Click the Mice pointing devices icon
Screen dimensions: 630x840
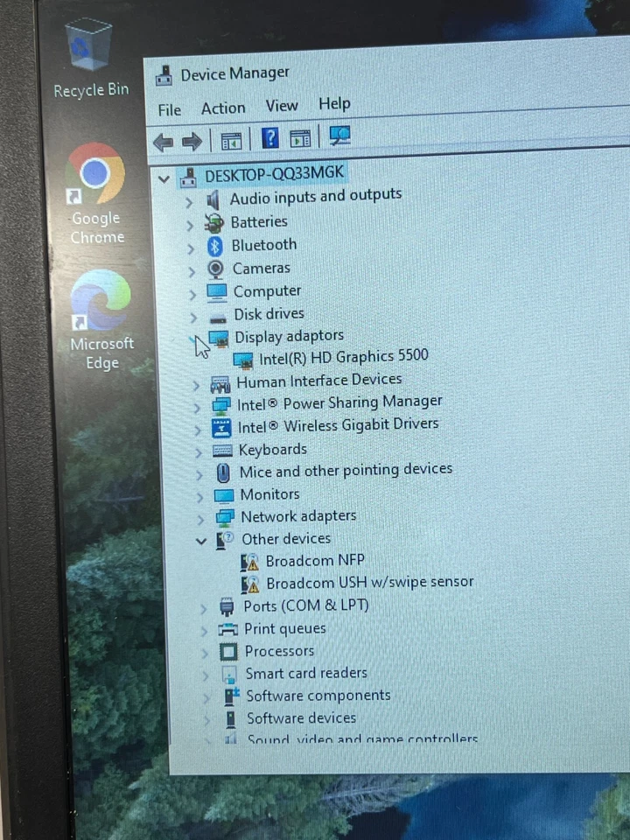click(x=223, y=473)
